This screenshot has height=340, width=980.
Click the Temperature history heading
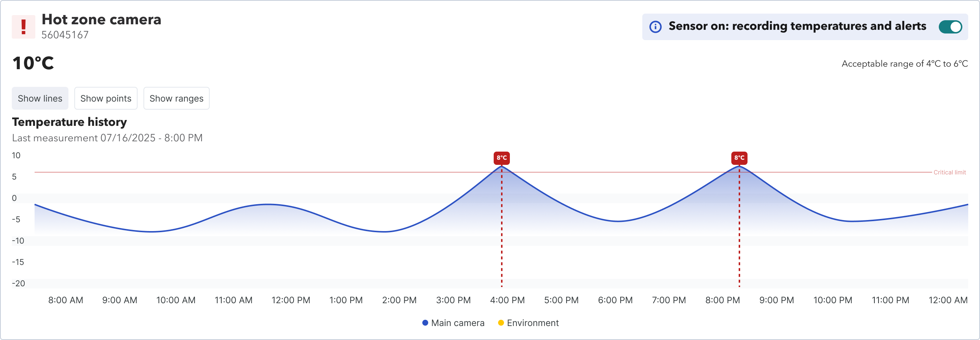click(69, 122)
